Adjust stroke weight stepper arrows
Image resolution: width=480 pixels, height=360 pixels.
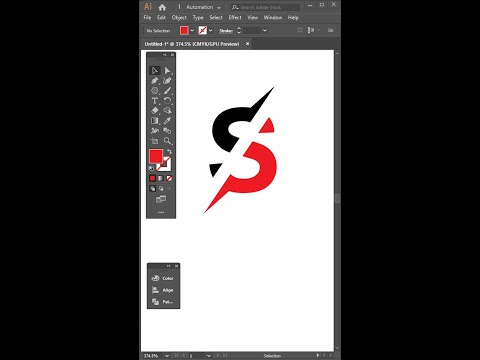point(239,30)
